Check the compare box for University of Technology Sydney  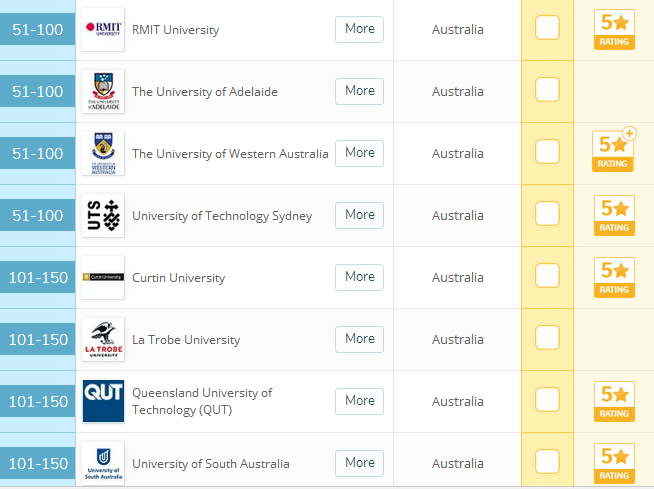547,213
